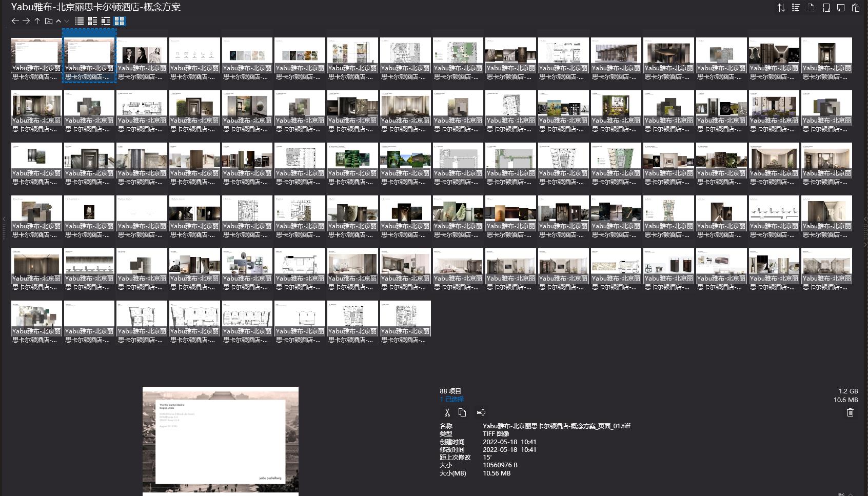Click the sort order arrows icon
The width and height of the screenshot is (868, 496).
781,8
